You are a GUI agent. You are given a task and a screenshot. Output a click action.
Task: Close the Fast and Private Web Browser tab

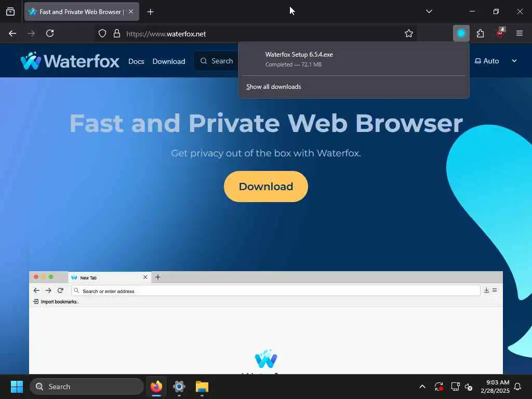coord(131,11)
